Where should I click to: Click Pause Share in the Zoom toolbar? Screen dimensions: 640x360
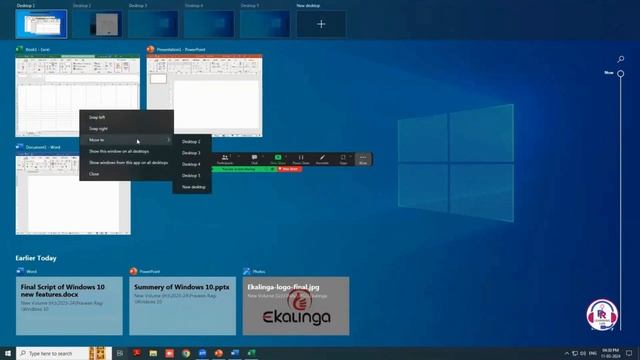tap(301, 159)
